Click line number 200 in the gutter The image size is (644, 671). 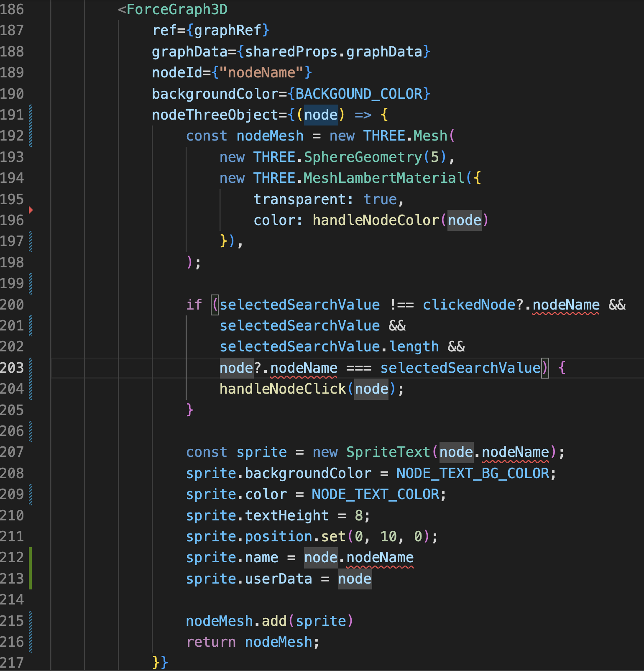click(12, 305)
